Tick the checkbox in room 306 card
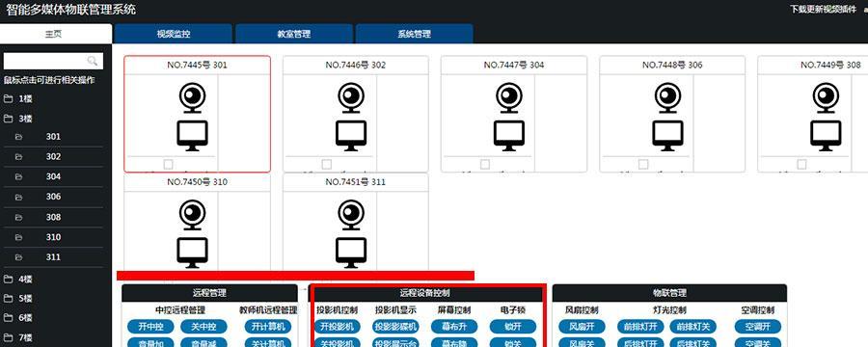This screenshot has width=868, height=347. [x=643, y=165]
